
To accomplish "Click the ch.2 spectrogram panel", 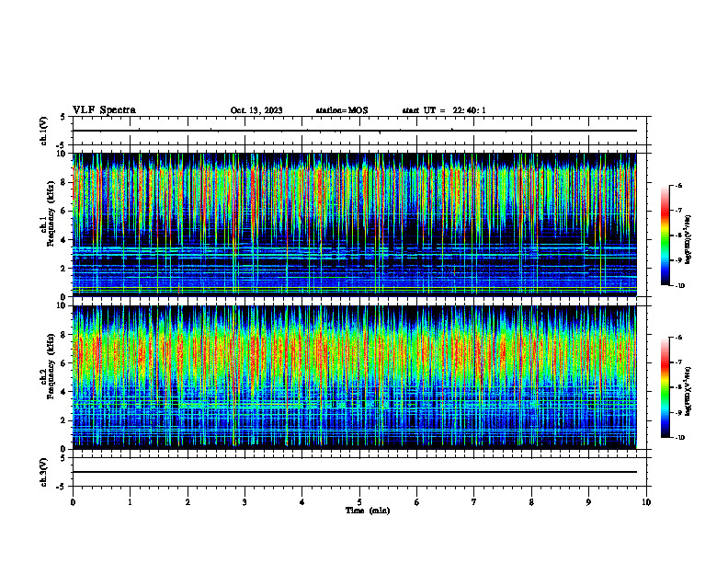I will click(355, 377).
